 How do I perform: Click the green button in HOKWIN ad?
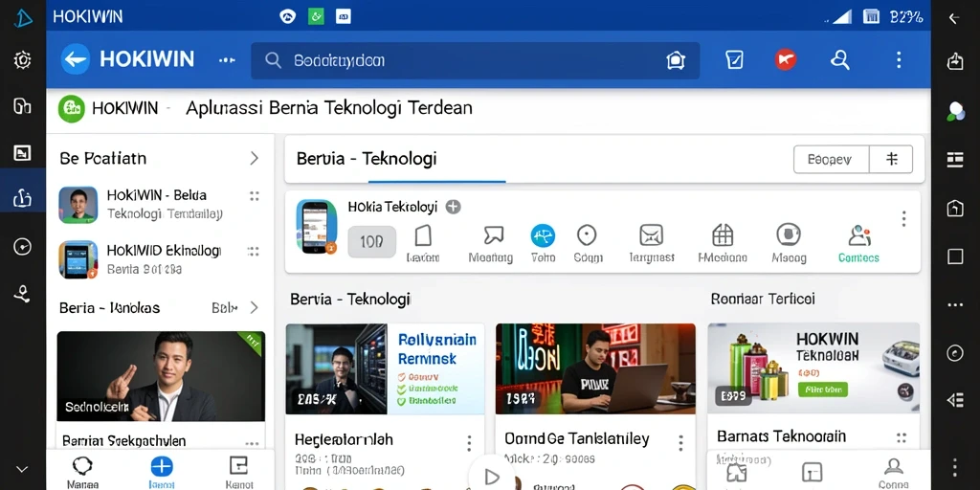coord(823,390)
